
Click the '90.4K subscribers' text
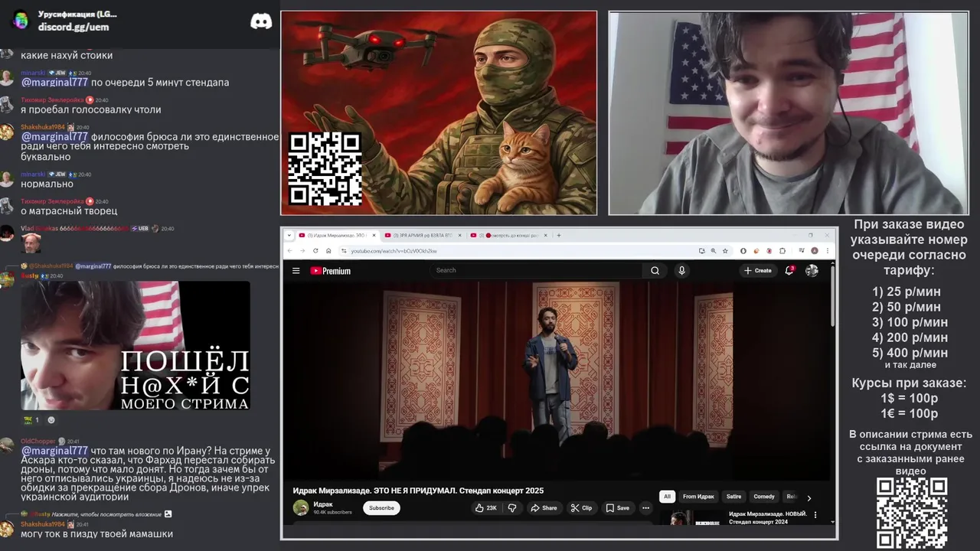tap(333, 512)
